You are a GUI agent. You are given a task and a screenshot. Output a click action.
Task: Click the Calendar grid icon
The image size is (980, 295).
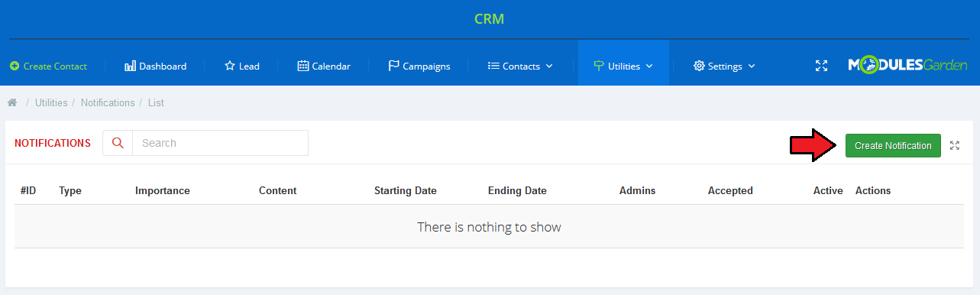[303, 66]
